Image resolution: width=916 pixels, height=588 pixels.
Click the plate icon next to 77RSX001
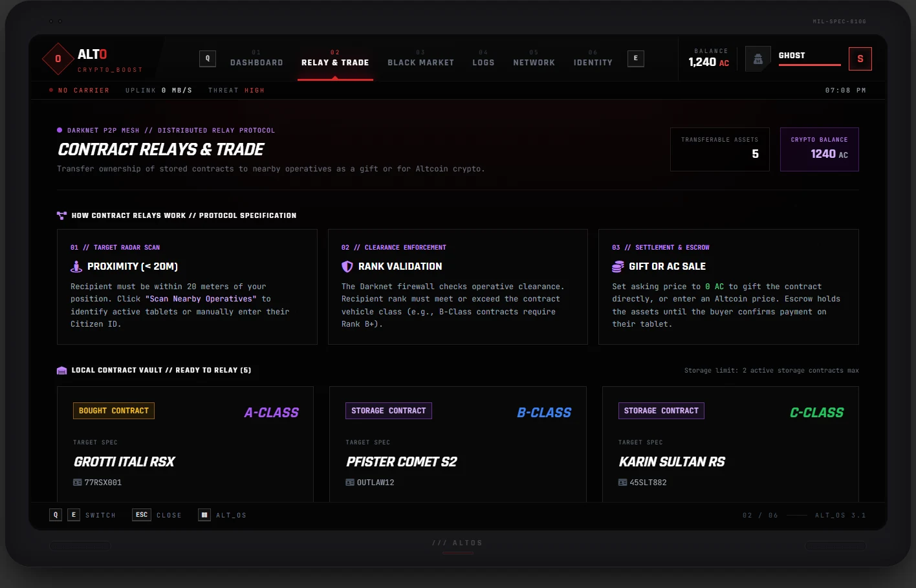[78, 483]
